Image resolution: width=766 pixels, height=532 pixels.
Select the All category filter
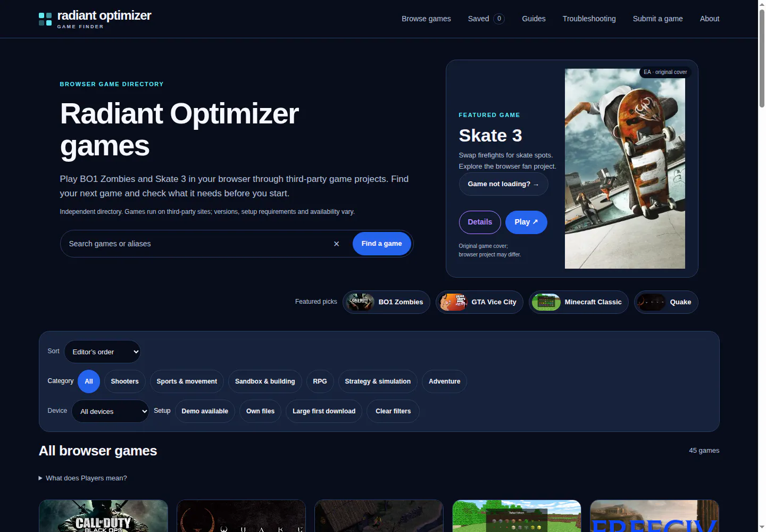coord(89,381)
